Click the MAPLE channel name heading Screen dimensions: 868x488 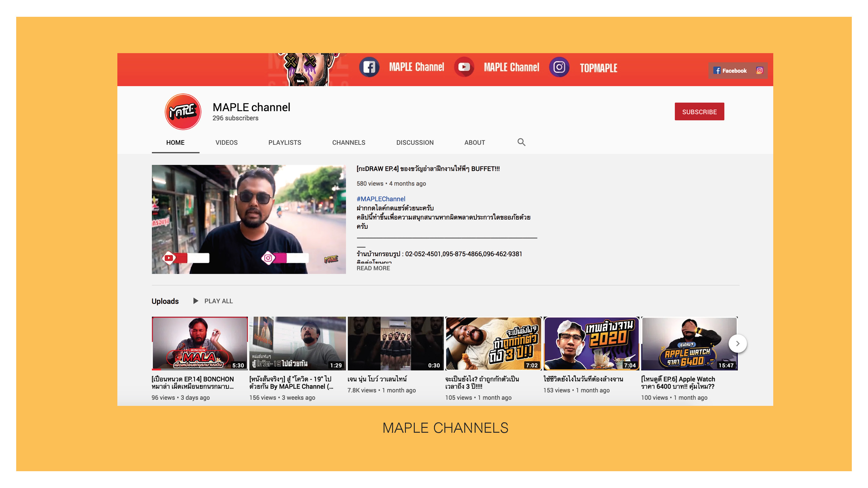click(251, 107)
